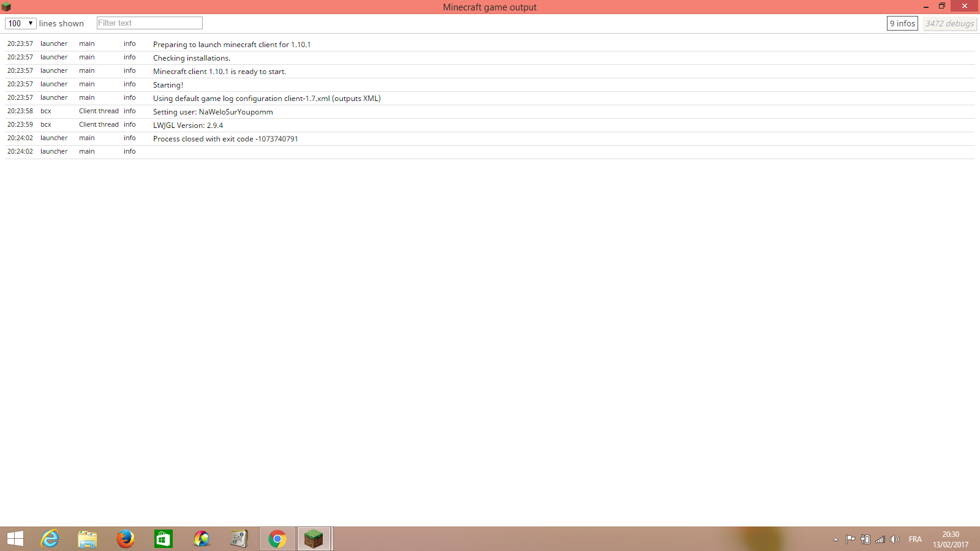Click 'bcx' in the LWJGL Version row
Screen dimensions: 980x551
46,125
